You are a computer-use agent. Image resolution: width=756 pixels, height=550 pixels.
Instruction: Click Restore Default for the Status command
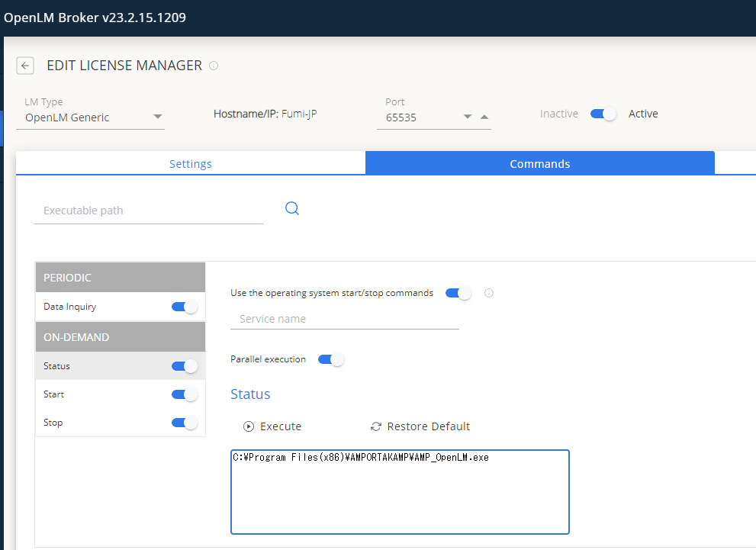420,426
